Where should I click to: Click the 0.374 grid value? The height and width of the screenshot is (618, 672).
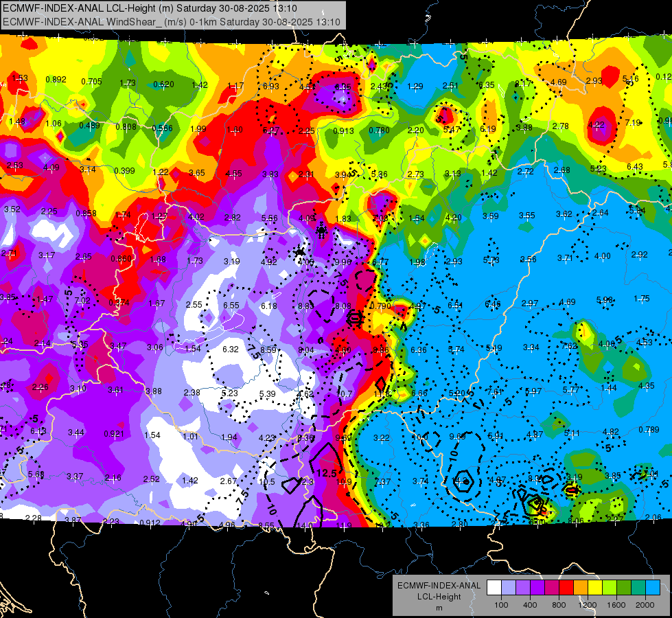coord(119,302)
